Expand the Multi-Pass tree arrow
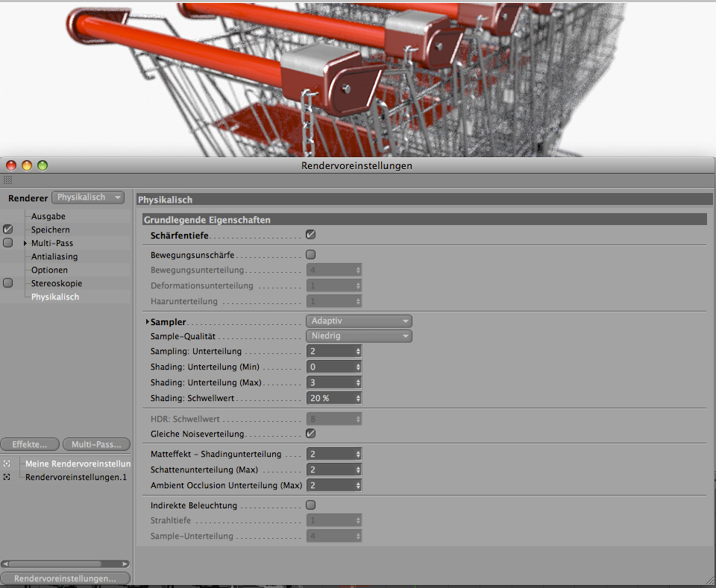Viewport: 716px width, 588px height. tap(25, 243)
